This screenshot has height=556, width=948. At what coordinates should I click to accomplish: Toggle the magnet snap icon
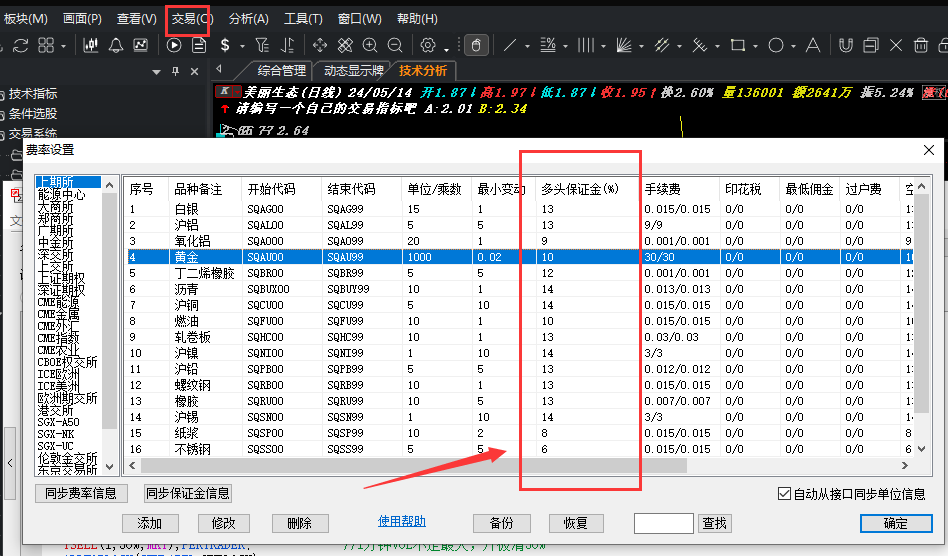[x=846, y=45]
